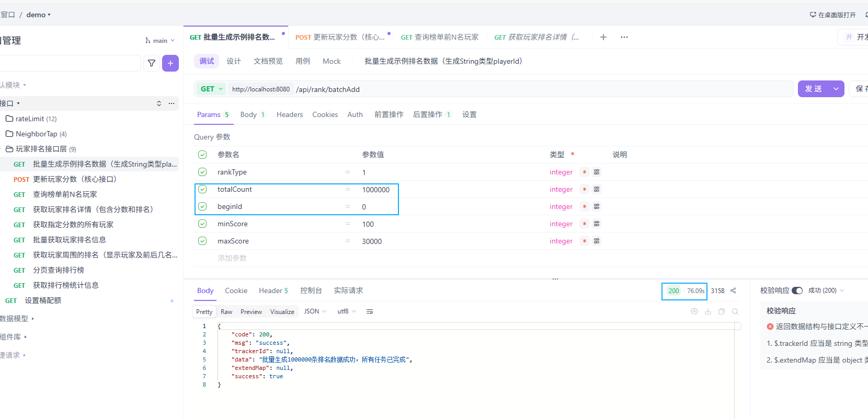868x419 pixels.
Task: Click the plus icon to add a new tab
Action: pyautogui.click(x=603, y=37)
